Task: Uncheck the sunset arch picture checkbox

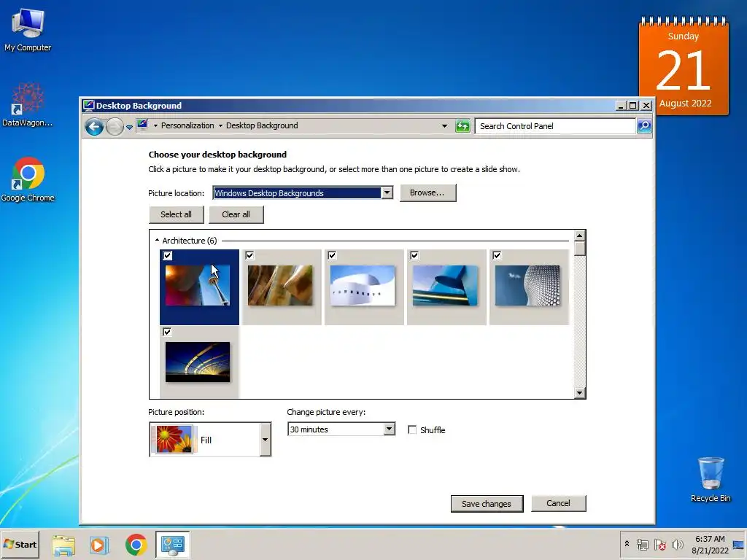Action: [x=167, y=332]
